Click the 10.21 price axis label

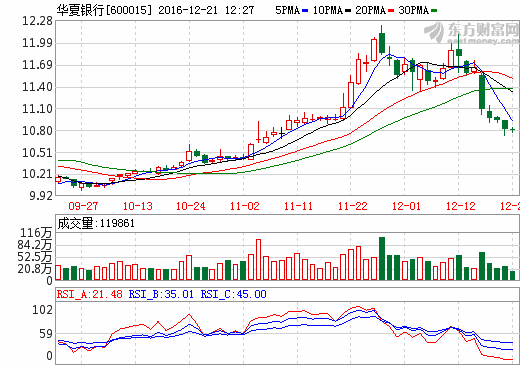click(x=37, y=174)
